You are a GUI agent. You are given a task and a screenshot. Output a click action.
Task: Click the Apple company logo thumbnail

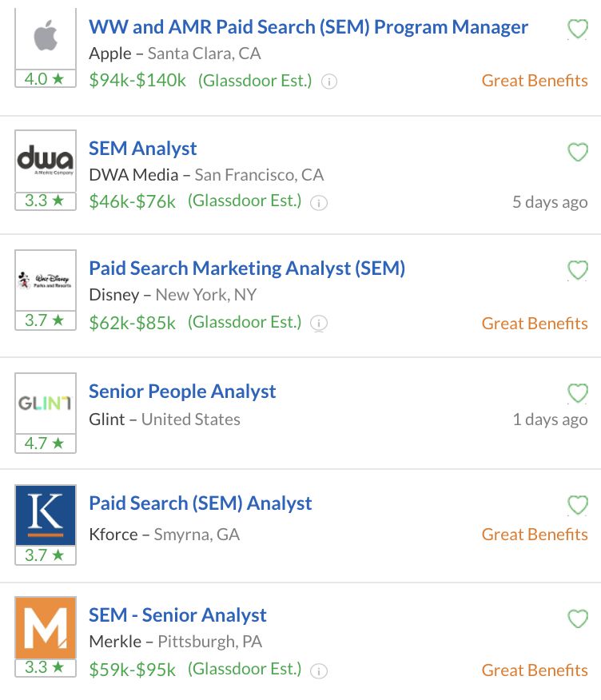(x=46, y=38)
